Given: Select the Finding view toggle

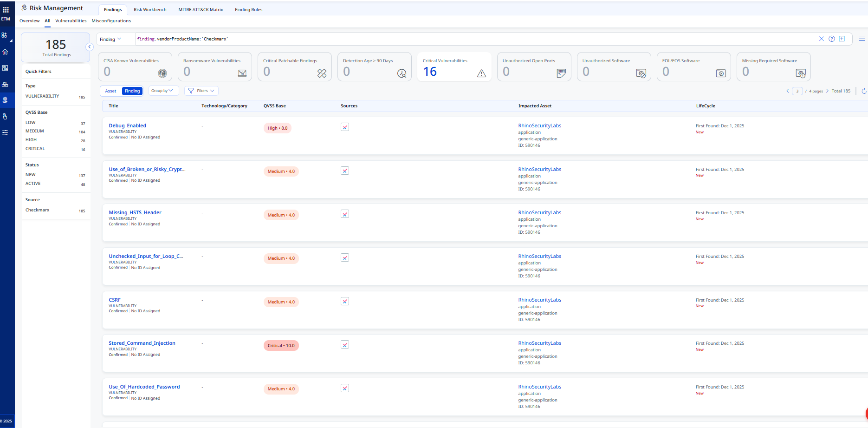Looking at the screenshot, I should tap(132, 91).
